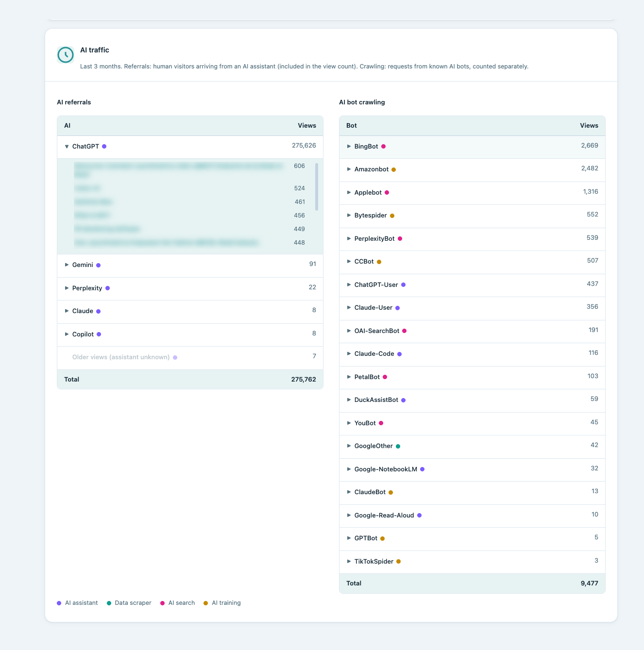This screenshot has width=644, height=650.
Task: Click the amber dot beside ClaudeBot
Action: click(x=390, y=493)
